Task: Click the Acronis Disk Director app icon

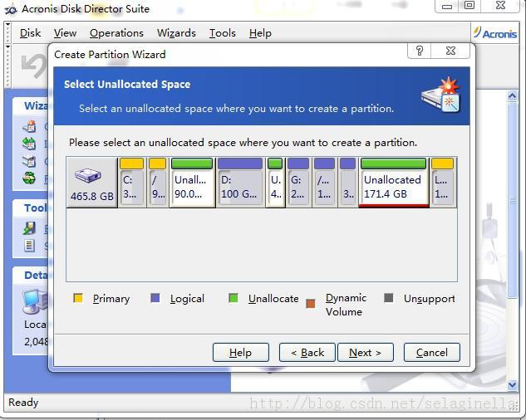Action: (x=11, y=9)
